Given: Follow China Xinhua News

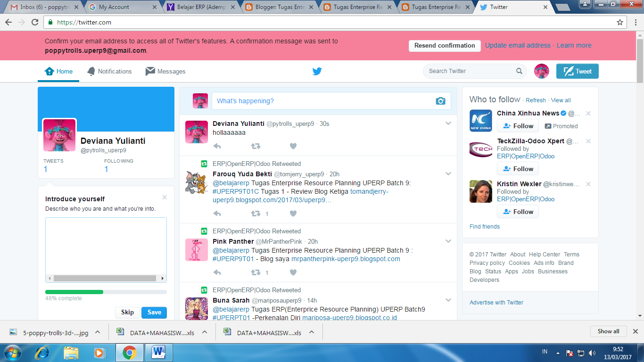Looking at the screenshot, I should point(518,126).
